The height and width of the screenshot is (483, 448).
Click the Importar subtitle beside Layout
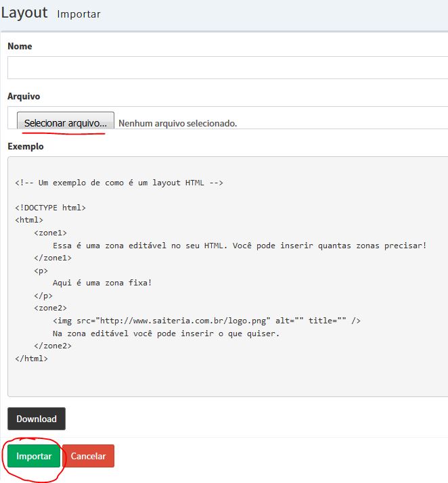pyautogui.click(x=79, y=14)
